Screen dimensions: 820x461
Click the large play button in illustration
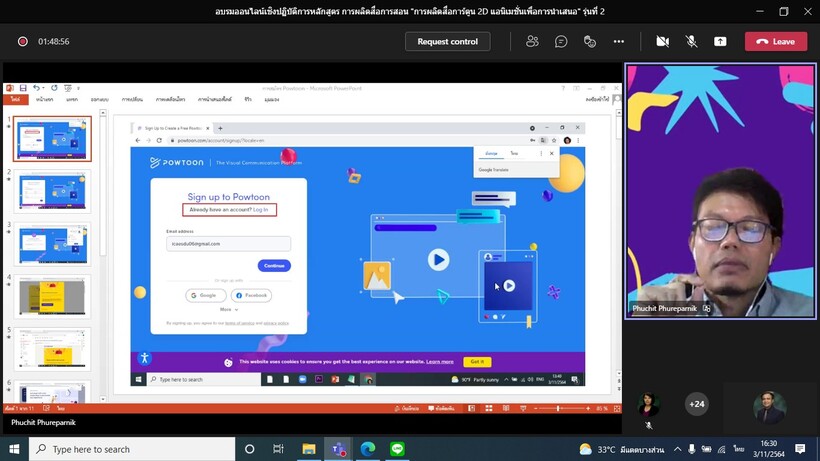[438, 260]
